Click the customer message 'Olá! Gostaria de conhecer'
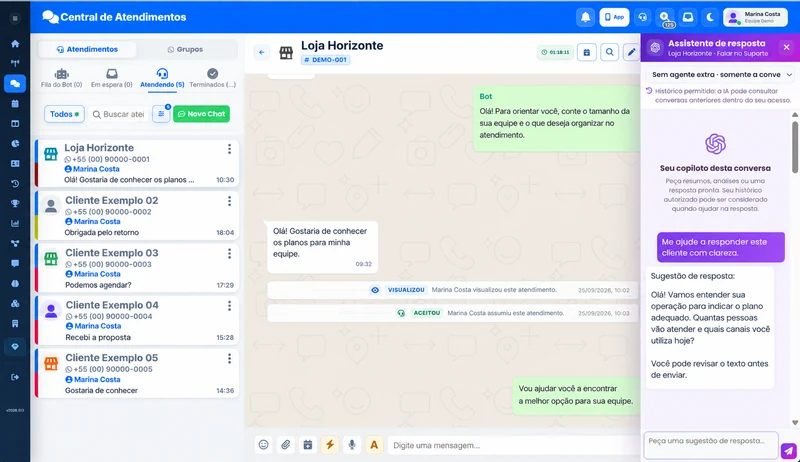This screenshot has height=462, width=800. point(322,247)
